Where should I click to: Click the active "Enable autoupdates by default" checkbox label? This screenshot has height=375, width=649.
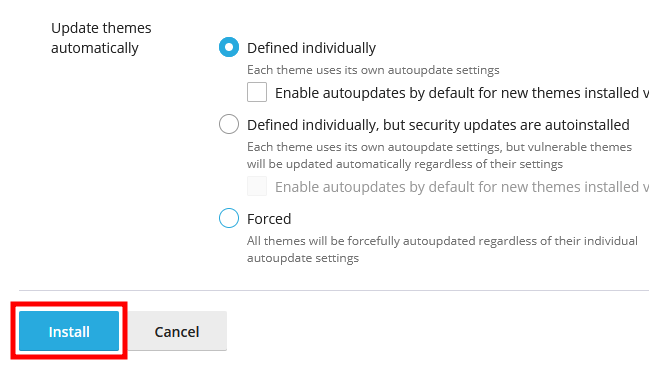pyautogui.click(x=462, y=93)
